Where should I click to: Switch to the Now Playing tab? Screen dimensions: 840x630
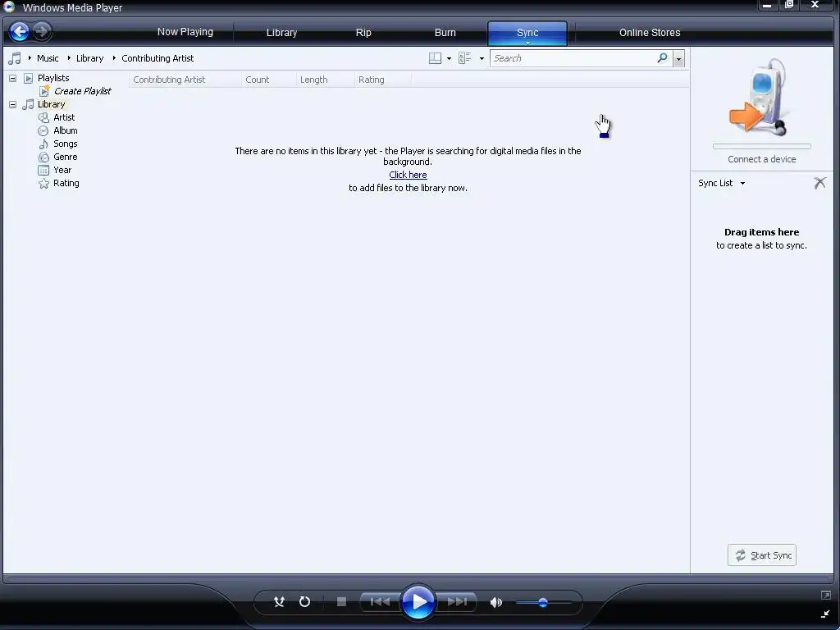pos(185,32)
